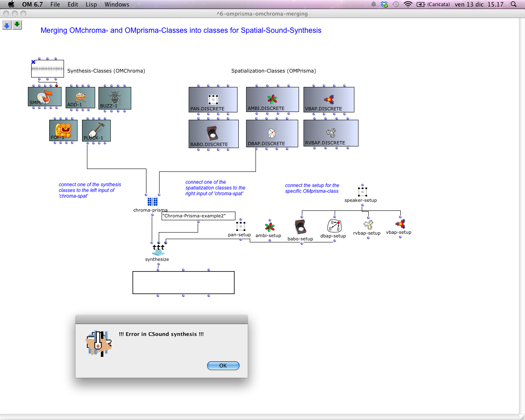Click the BABO.DISCRETE class box
The image size is (525, 420).
(x=213, y=133)
